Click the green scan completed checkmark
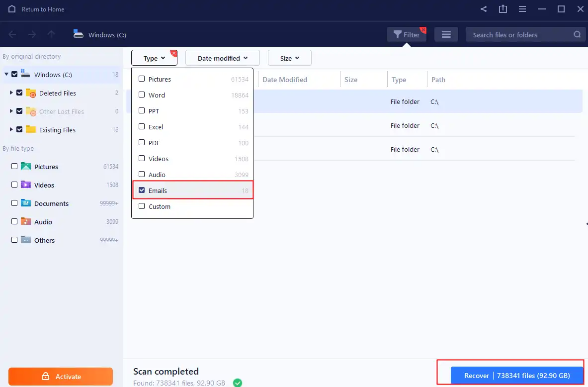Image resolution: width=588 pixels, height=387 pixels. point(238,383)
